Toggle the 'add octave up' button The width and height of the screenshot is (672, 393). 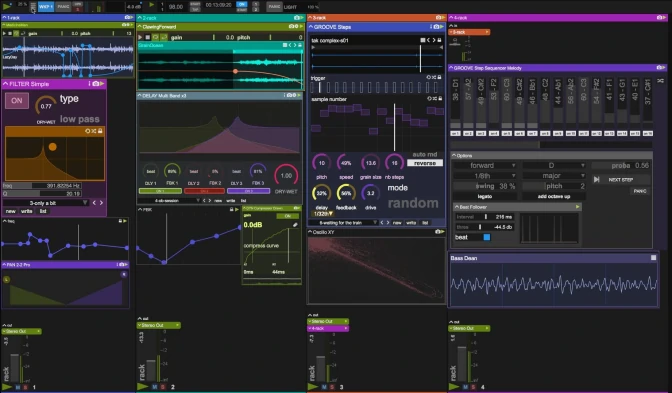click(554, 196)
